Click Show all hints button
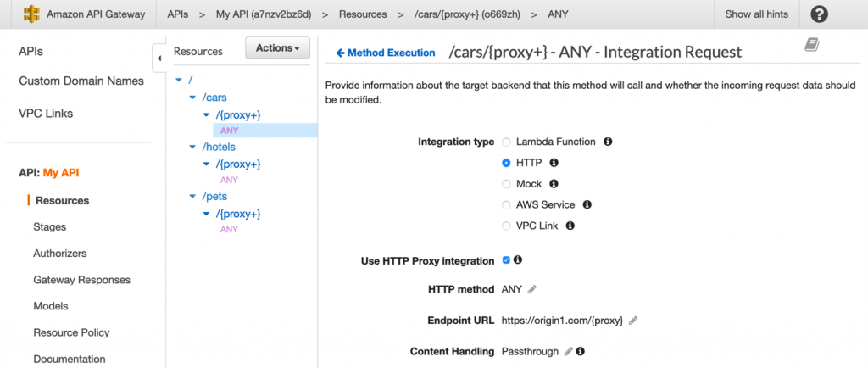 pos(756,14)
